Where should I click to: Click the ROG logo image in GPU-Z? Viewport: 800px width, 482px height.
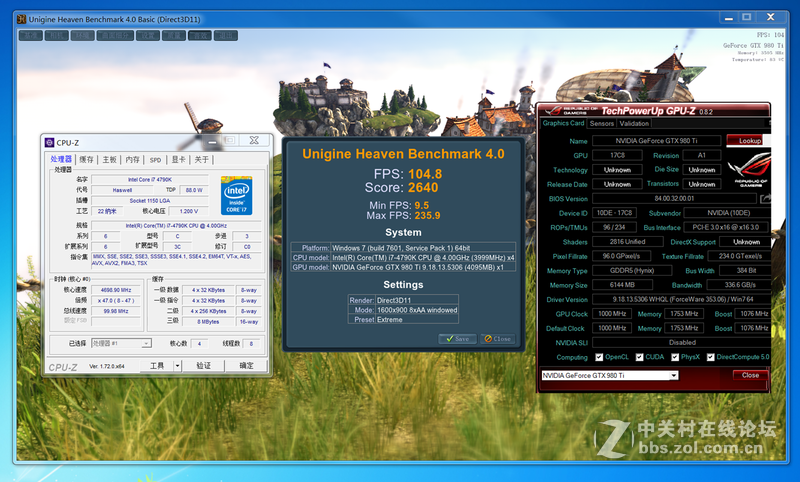click(x=748, y=171)
